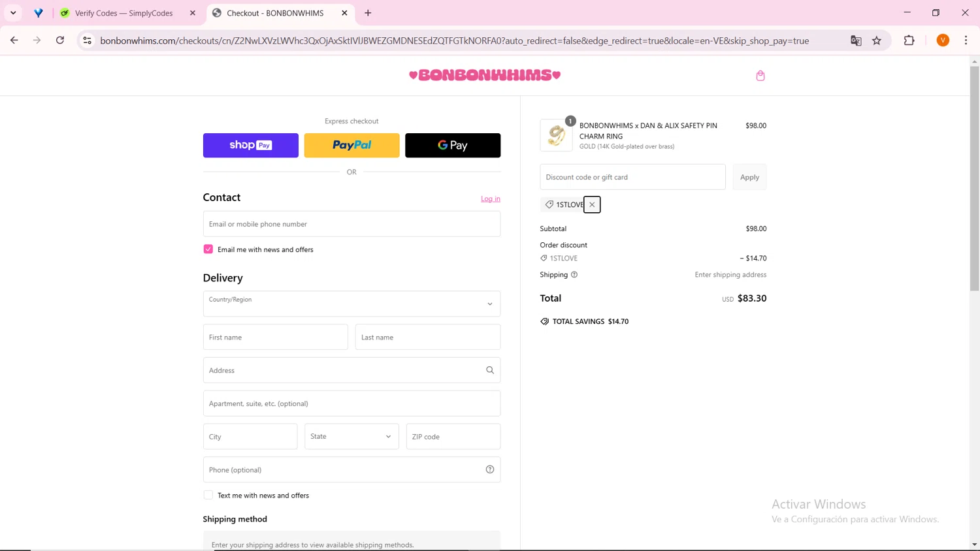980x551 pixels.
Task: Click the Subtotal $98.00 value
Action: point(756,228)
